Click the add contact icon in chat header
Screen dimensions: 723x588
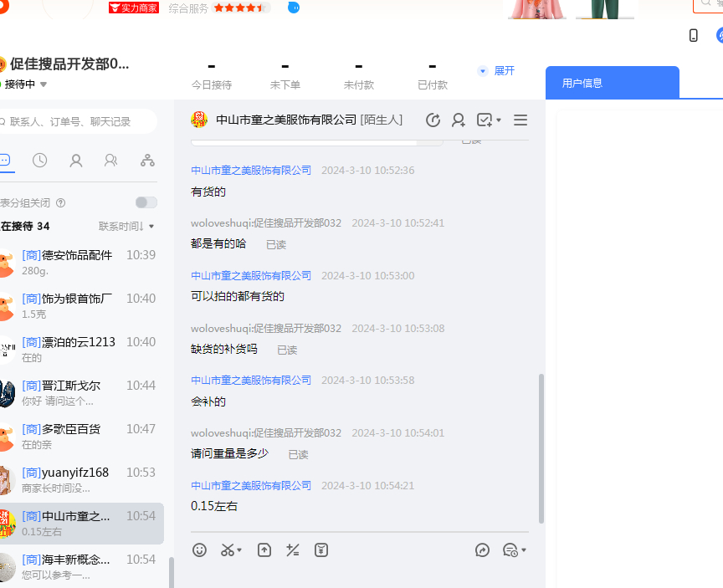pyautogui.click(x=458, y=120)
